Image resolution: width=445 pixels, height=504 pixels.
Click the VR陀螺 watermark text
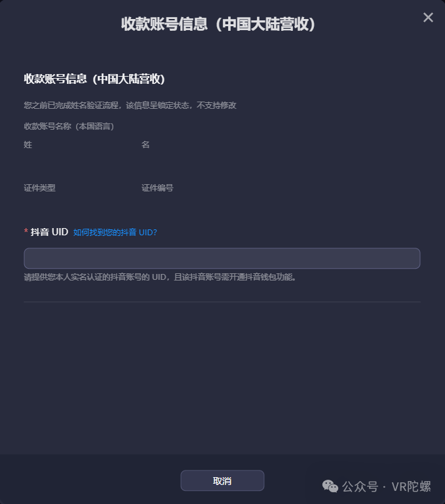point(411,487)
